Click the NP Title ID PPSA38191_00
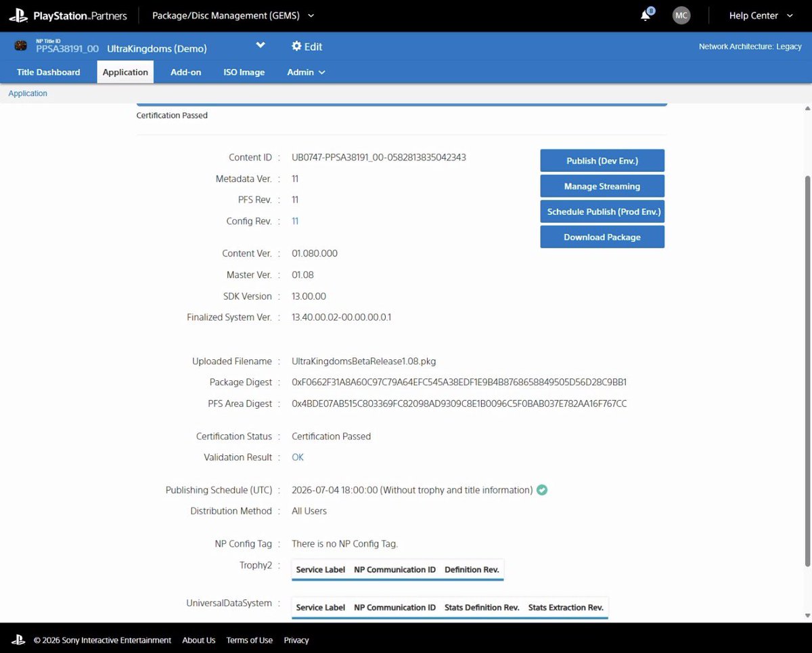This screenshot has width=812, height=653. coord(68,49)
